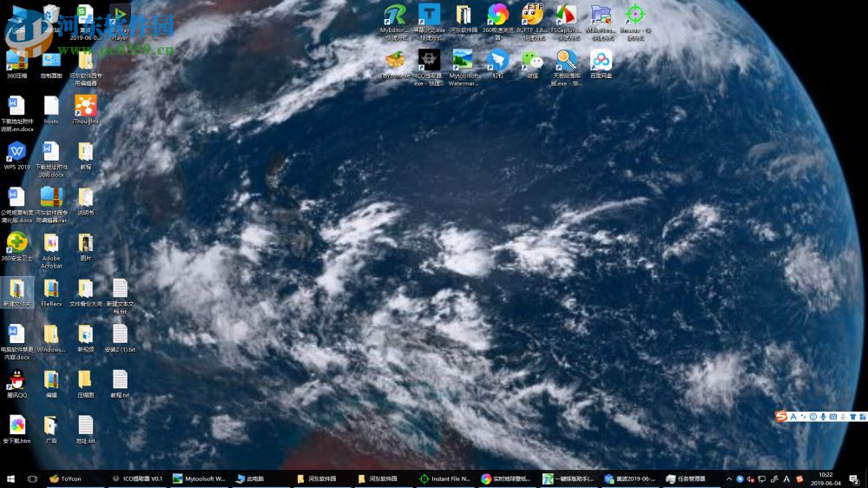
Task: Open the ICO提取器 shortcut
Action: click(x=429, y=68)
